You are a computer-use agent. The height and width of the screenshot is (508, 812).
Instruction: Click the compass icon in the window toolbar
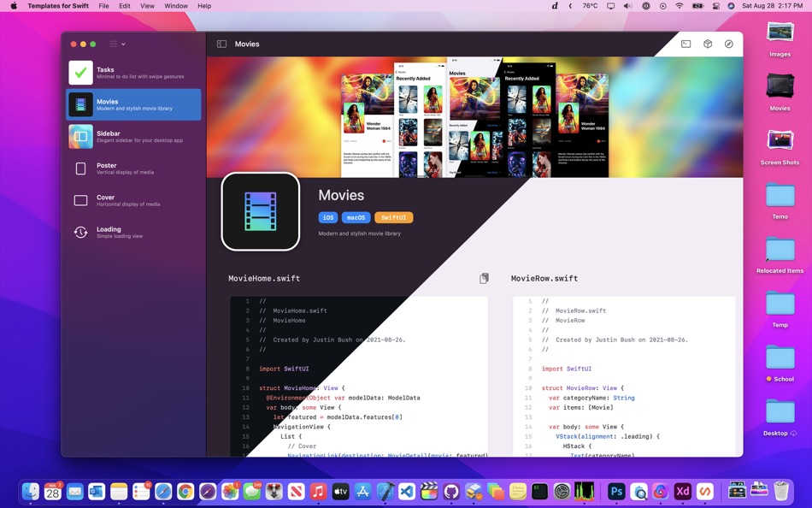pyautogui.click(x=728, y=44)
